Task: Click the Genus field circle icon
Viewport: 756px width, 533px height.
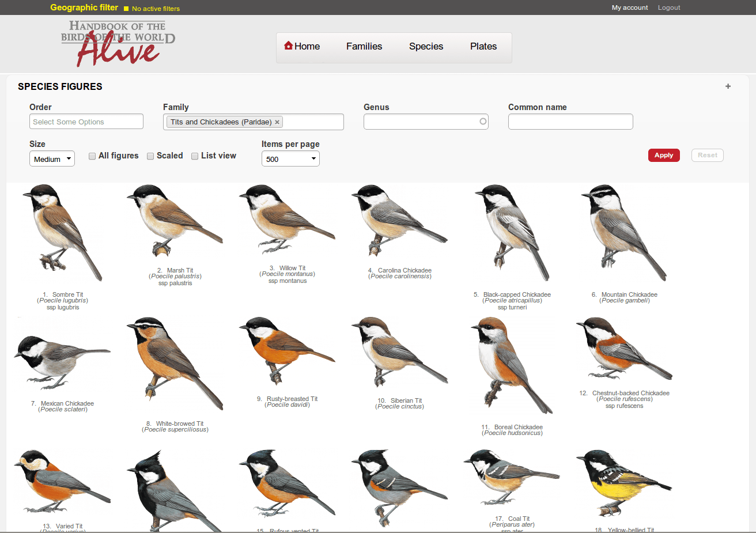Action: [483, 122]
